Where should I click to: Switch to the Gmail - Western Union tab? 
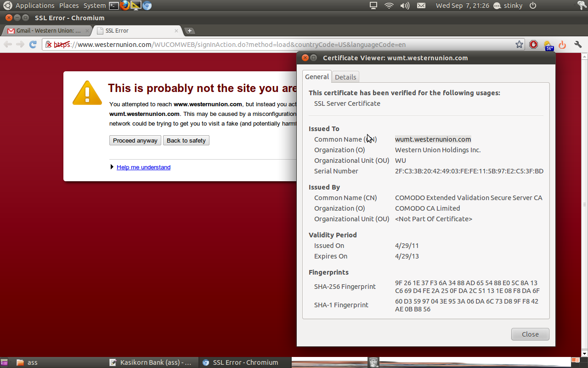[46, 31]
